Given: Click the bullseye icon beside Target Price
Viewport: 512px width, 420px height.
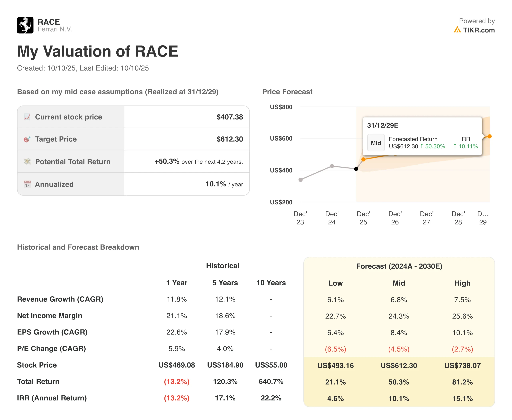Looking at the screenshot, I should (x=27, y=139).
